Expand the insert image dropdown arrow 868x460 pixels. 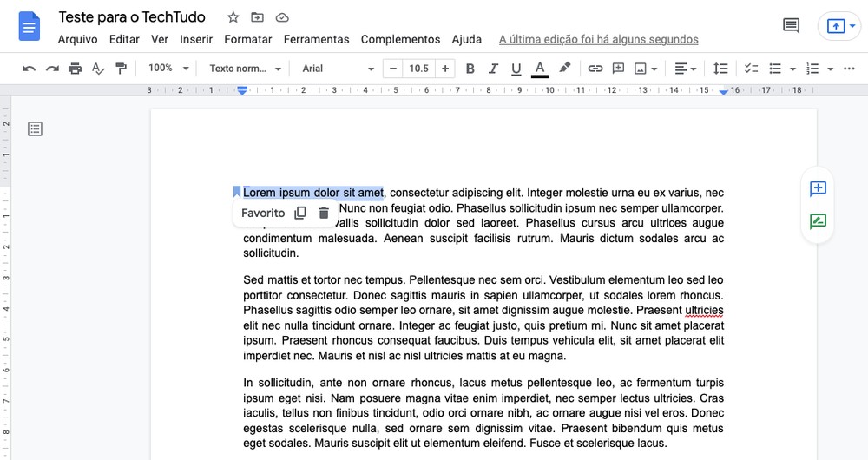coord(654,69)
